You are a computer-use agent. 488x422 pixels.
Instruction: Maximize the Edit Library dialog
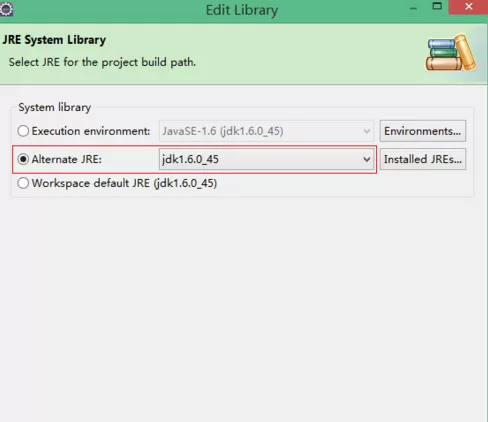point(437,6)
